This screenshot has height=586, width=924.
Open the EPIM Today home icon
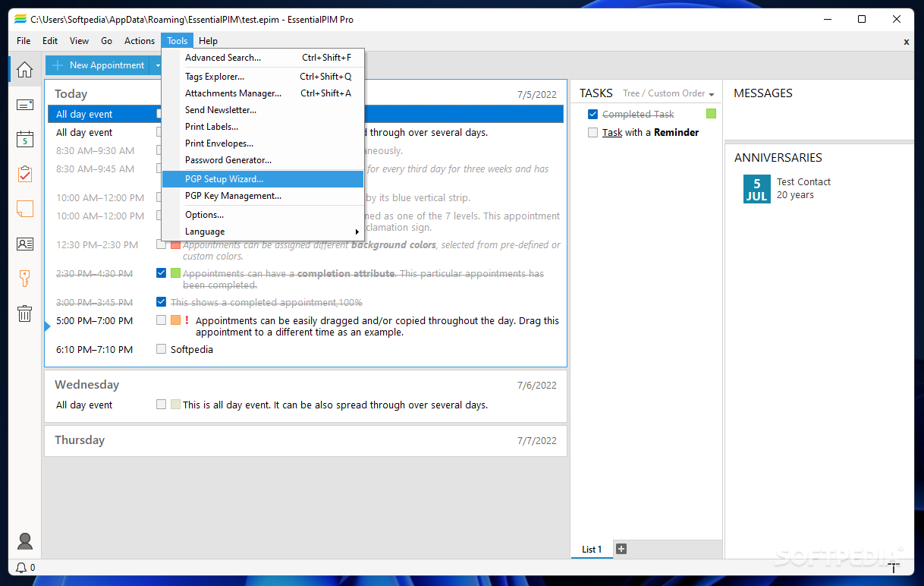[25, 70]
